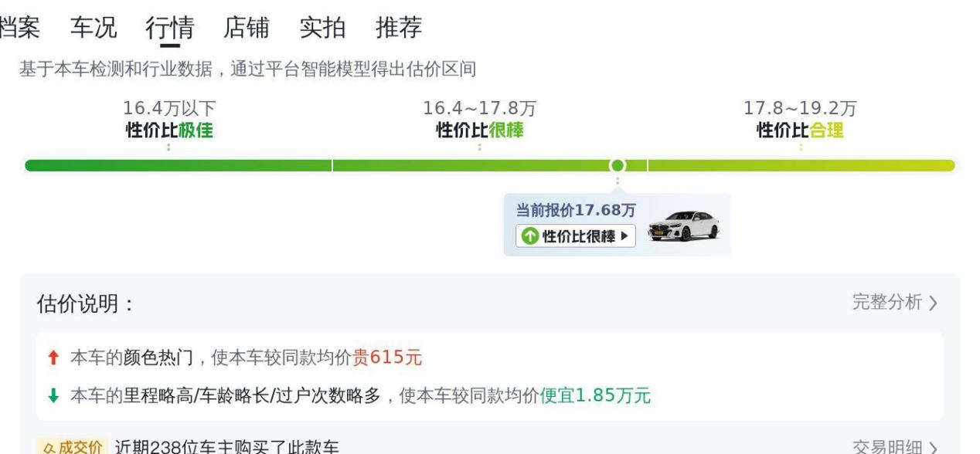This screenshot has width=980, height=454.
Task: Click the 成交价 tag icon
Action: tap(71, 447)
